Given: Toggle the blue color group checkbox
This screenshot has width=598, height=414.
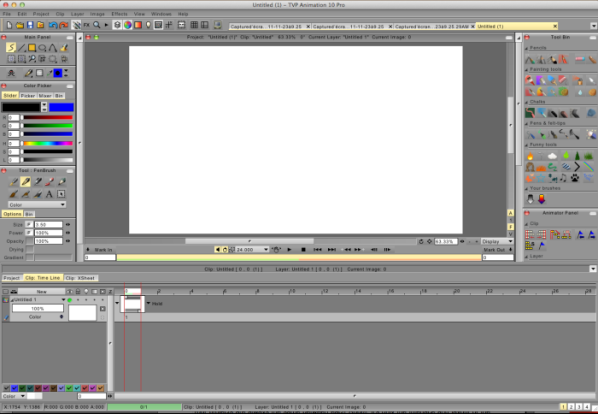Looking at the screenshot, I should coord(14,388).
